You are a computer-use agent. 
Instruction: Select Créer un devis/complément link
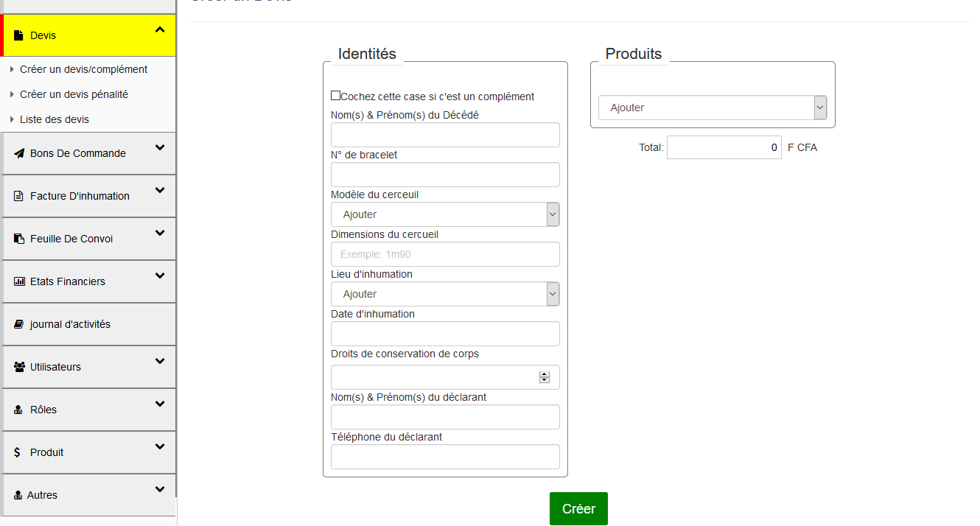click(83, 69)
